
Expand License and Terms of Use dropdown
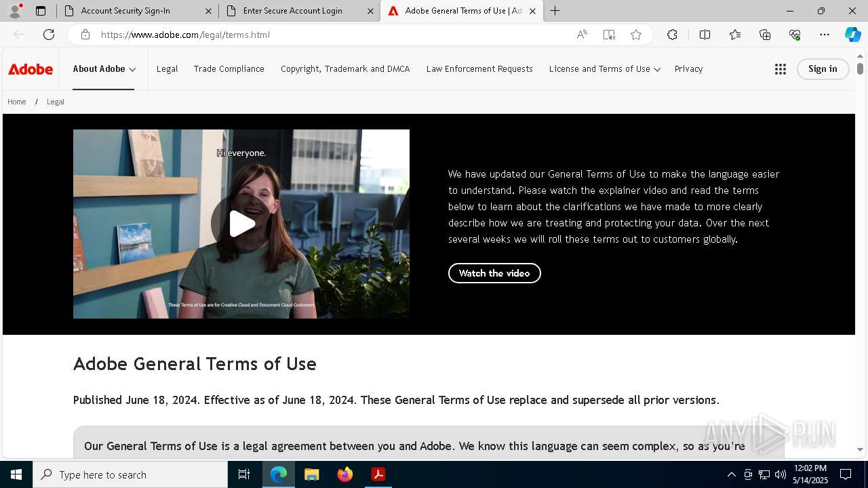(x=605, y=69)
